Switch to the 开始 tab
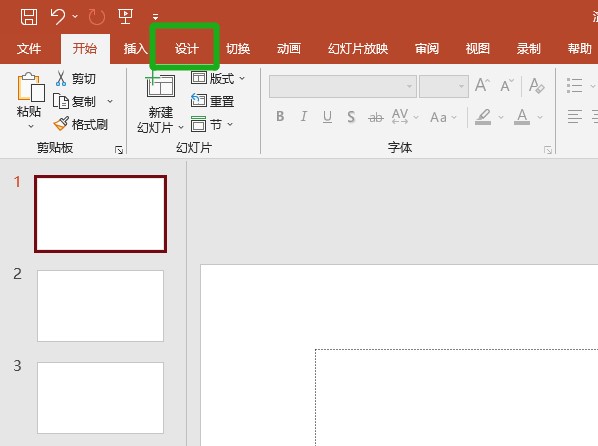This screenshot has width=598, height=446. 85,48
